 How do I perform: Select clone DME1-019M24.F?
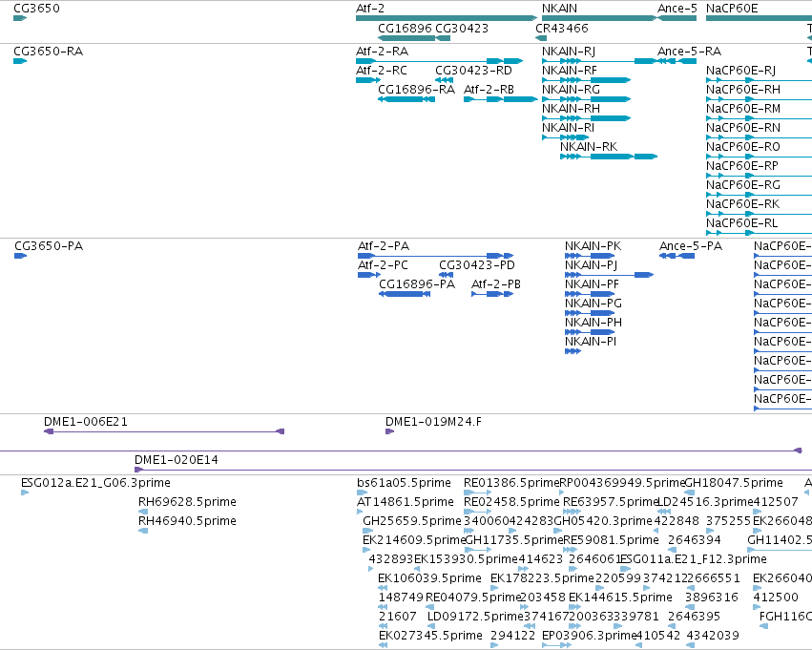tap(433, 422)
